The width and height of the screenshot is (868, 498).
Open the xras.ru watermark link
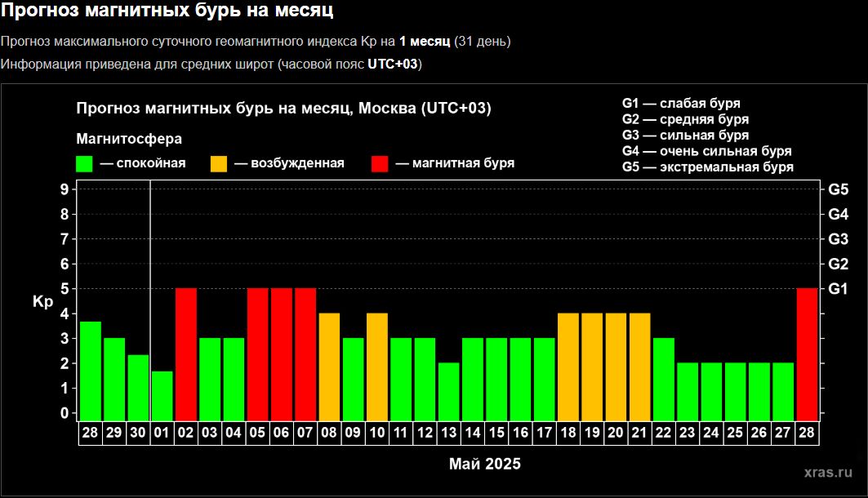[828, 473]
